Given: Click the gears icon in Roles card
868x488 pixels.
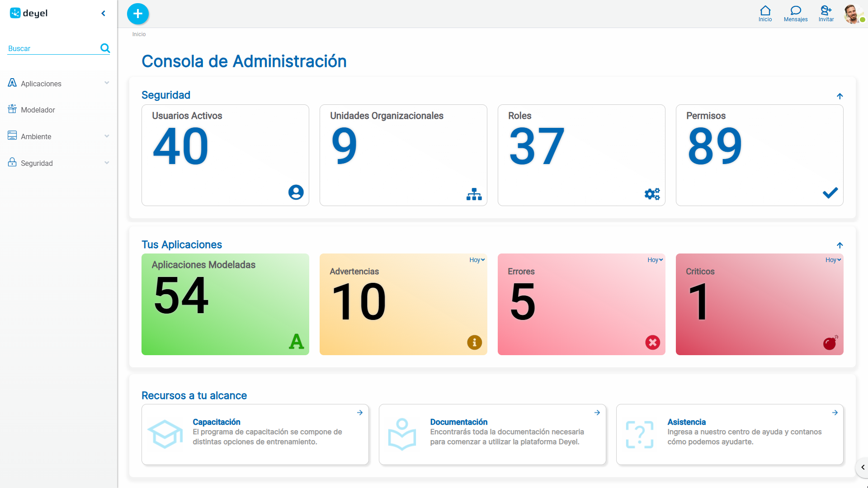Looking at the screenshot, I should tap(652, 194).
